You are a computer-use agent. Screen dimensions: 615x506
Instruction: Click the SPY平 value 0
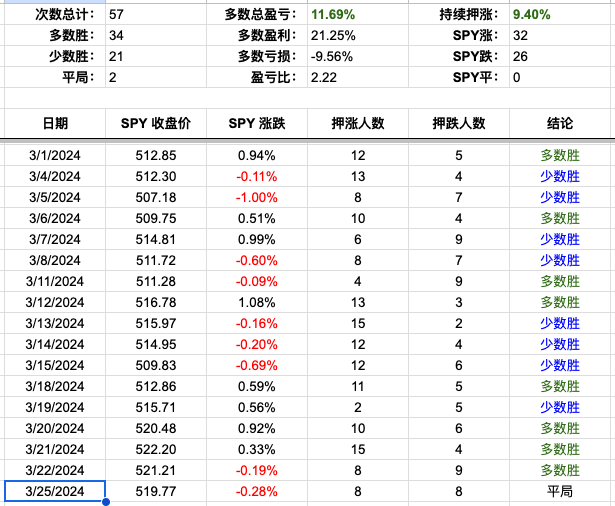click(x=560, y=77)
